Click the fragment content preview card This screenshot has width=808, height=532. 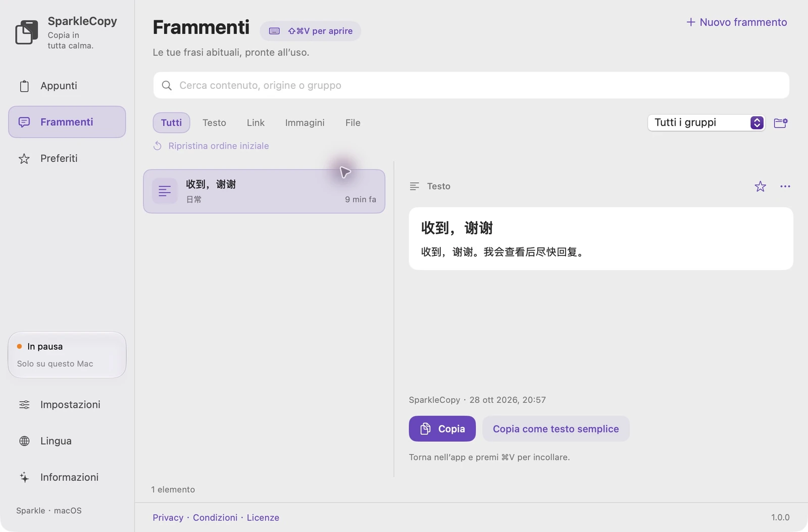point(601,239)
